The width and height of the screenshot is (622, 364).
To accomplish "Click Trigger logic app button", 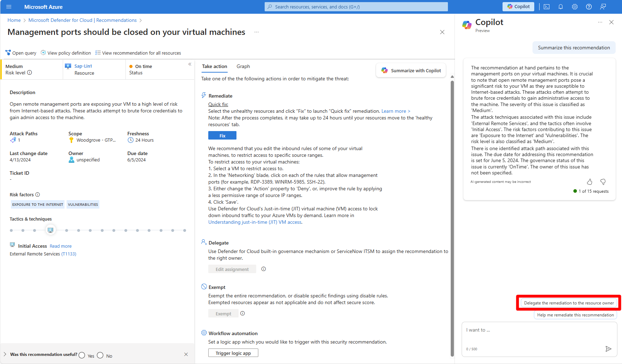I will [x=233, y=353].
